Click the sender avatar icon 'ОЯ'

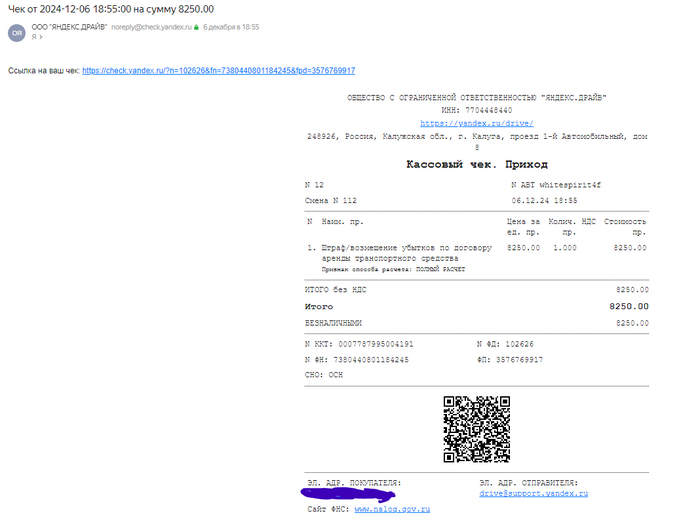(x=17, y=33)
